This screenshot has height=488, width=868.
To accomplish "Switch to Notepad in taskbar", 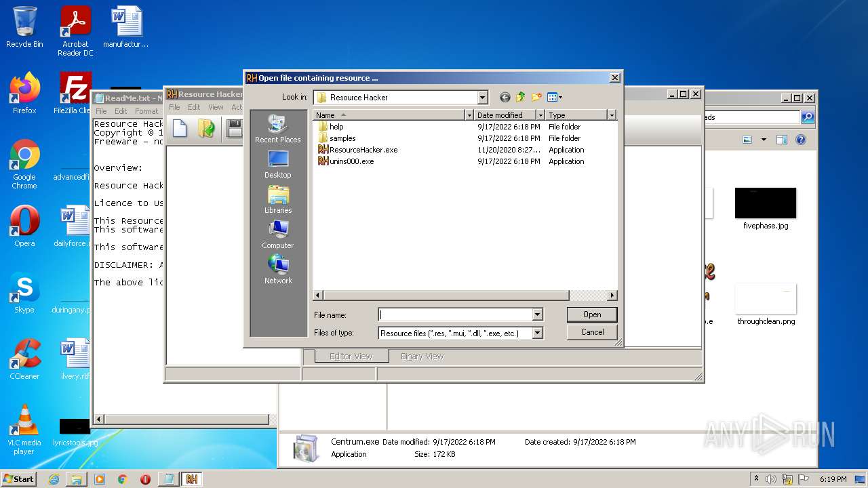I will pos(168,479).
